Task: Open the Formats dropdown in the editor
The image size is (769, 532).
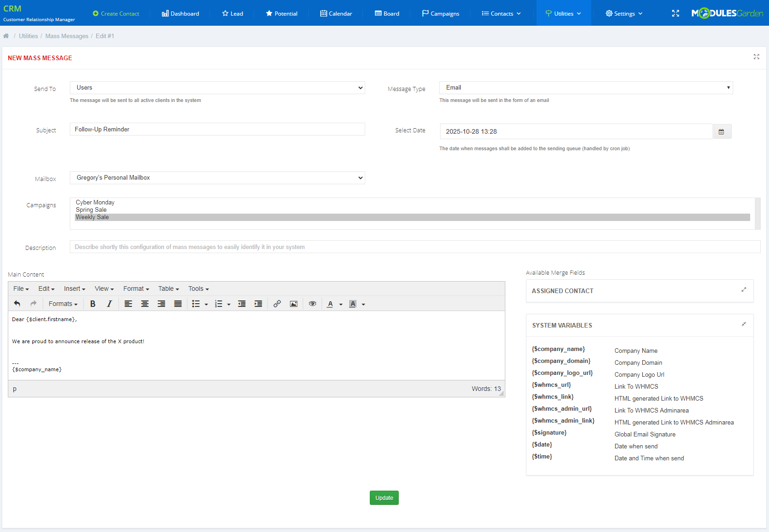Action: (62, 304)
